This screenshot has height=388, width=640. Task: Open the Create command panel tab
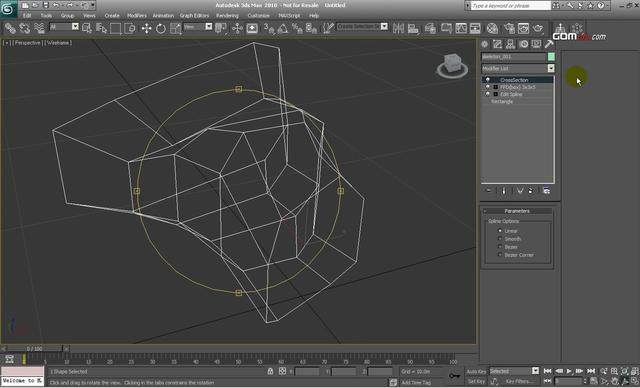point(484,44)
